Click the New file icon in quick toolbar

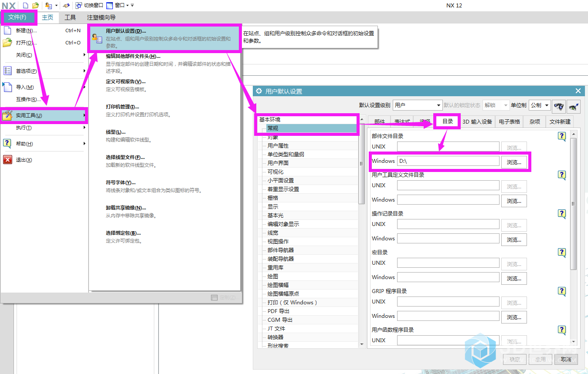click(x=26, y=5)
